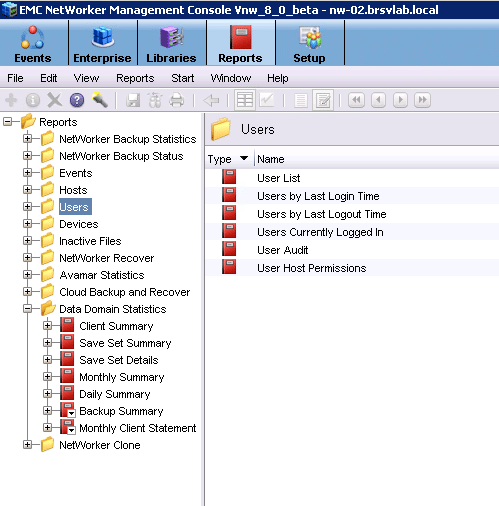Click the User Audit report icon
The image size is (499, 506).
(229, 249)
